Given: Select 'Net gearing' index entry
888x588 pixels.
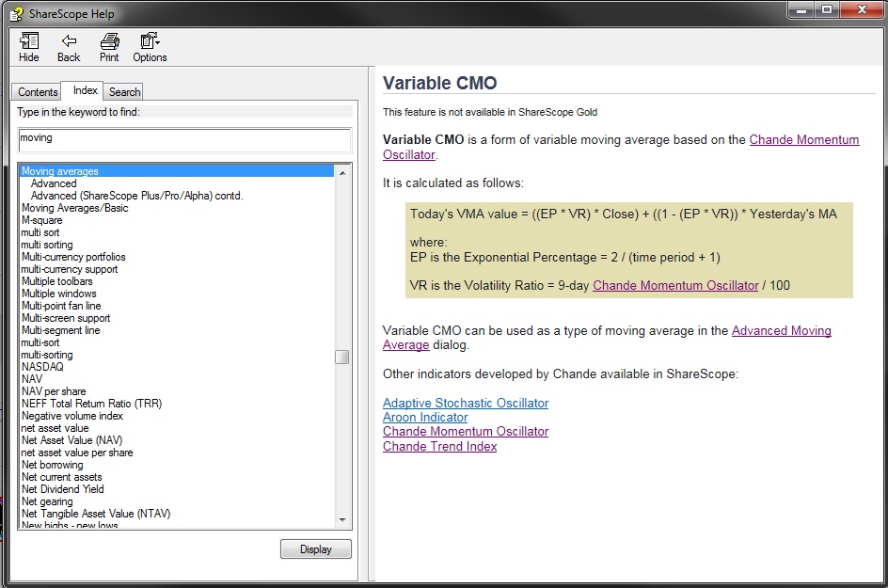Looking at the screenshot, I should click(x=47, y=501).
